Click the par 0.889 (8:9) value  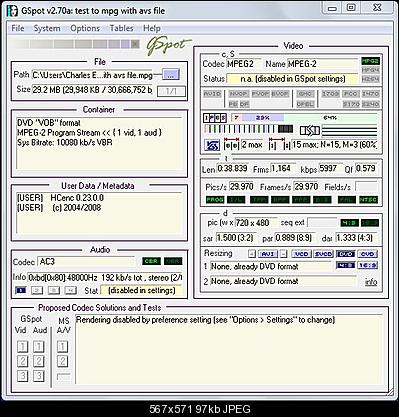click(x=294, y=238)
